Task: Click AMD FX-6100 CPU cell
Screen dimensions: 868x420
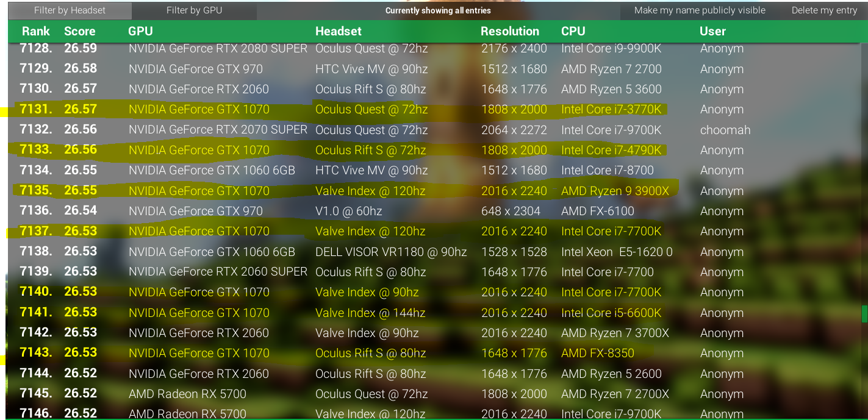Action: pyautogui.click(x=598, y=211)
